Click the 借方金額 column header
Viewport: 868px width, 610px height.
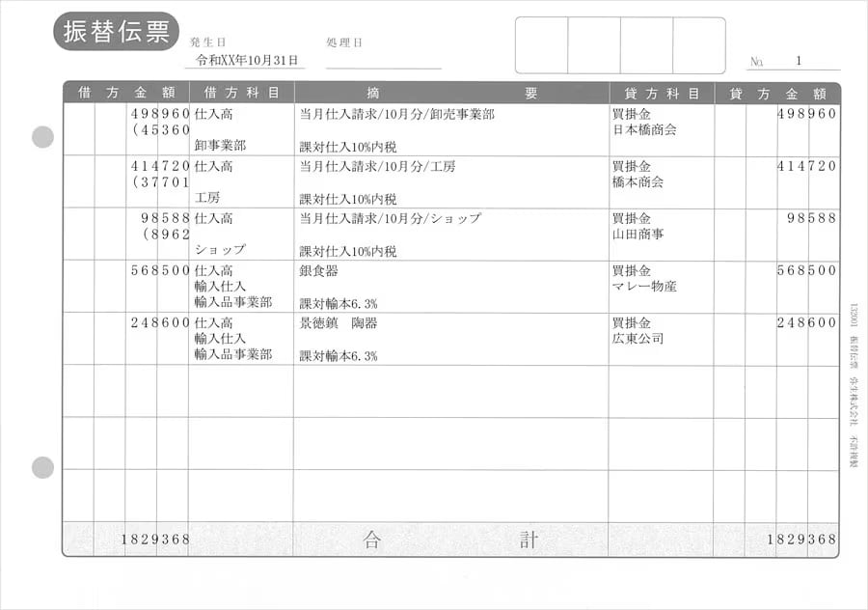[126, 93]
